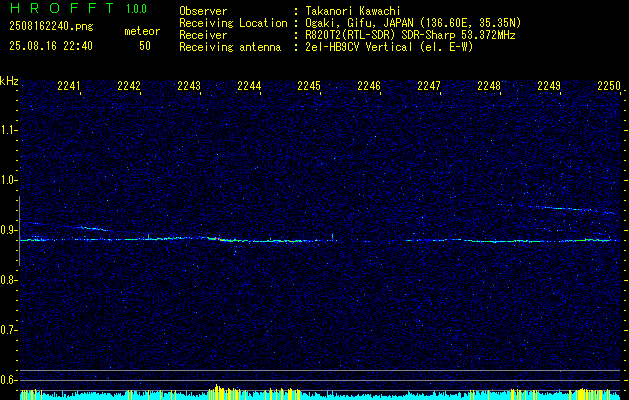Click frequency axis label 0.7
629x400 pixels.
9,330
